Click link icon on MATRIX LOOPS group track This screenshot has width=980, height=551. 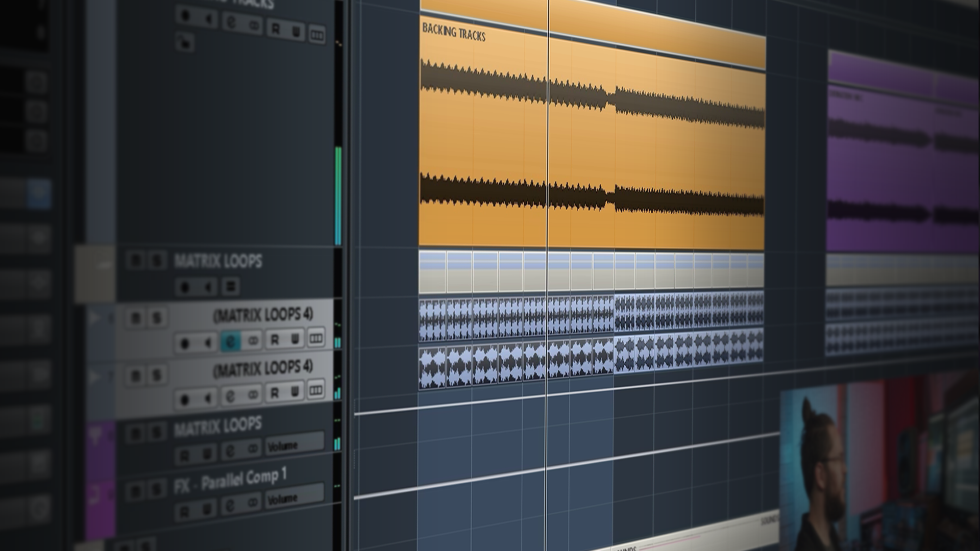tap(253, 449)
